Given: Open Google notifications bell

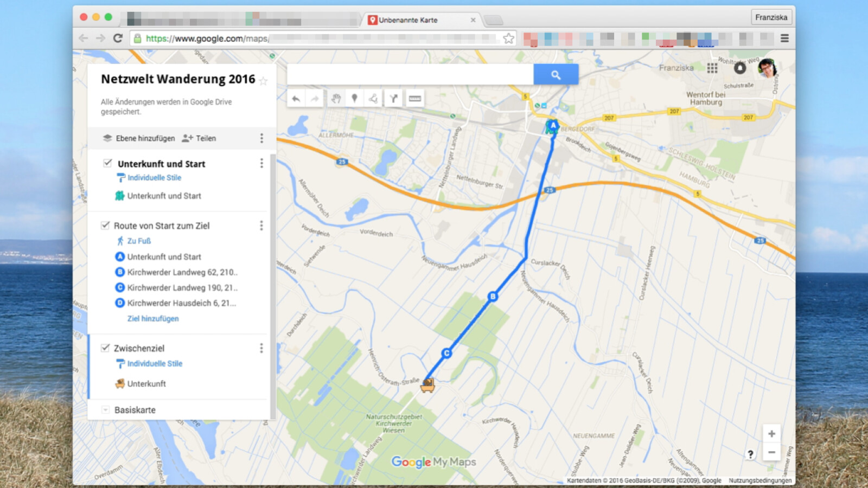Looking at the screenshot, I should point(740,68).
